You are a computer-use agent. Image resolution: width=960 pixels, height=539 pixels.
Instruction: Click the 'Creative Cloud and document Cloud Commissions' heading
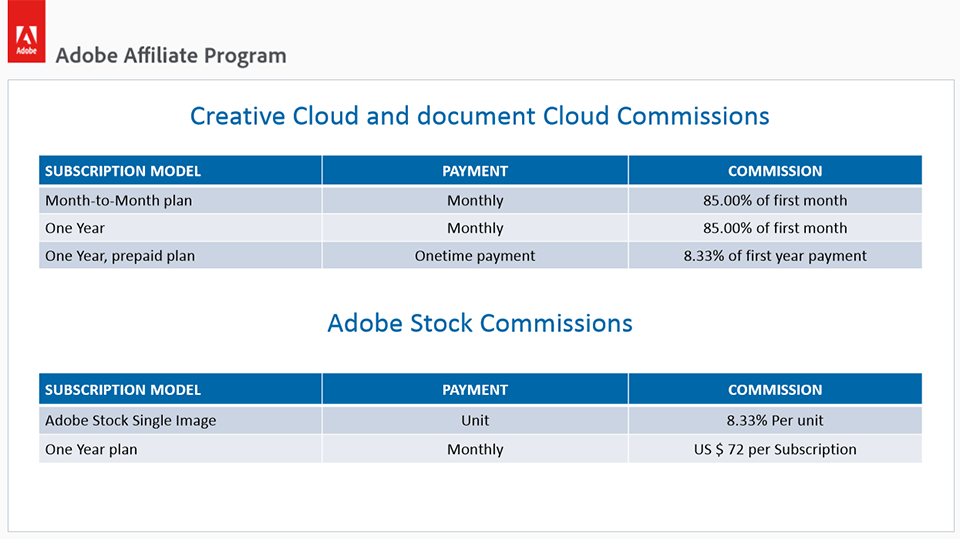(479, 116)
